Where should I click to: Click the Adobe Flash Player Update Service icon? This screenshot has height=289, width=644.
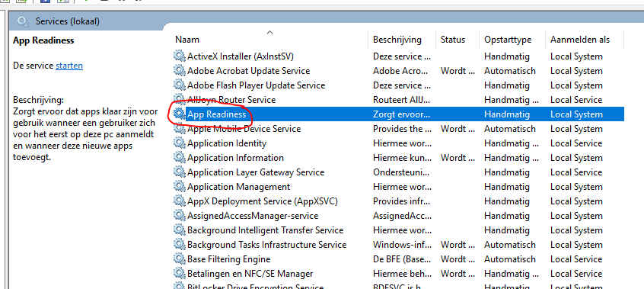pyautogui.click(x=179, y=85)
